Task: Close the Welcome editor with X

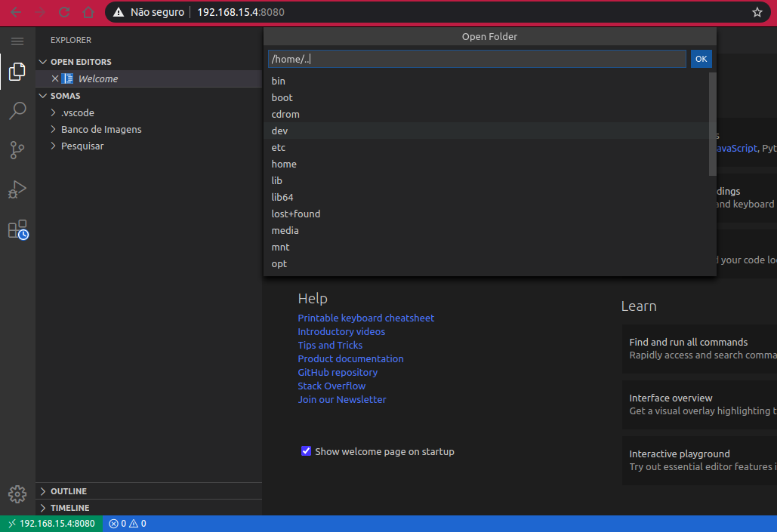Action: (55, 78)
